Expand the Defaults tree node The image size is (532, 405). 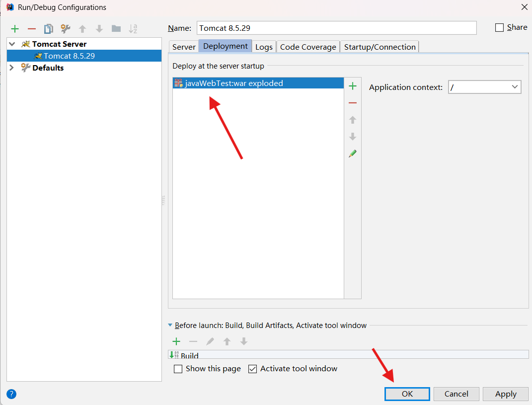(12, 68)
